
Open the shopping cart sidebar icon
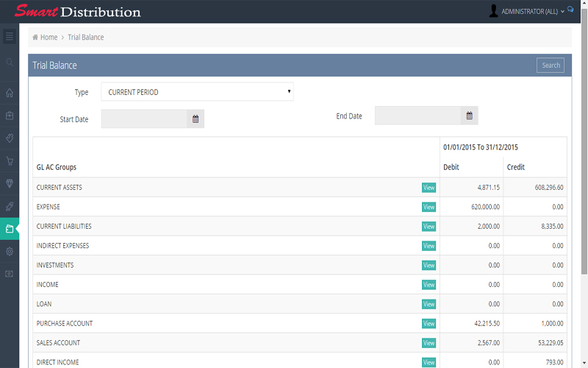[x=10, y=160]
